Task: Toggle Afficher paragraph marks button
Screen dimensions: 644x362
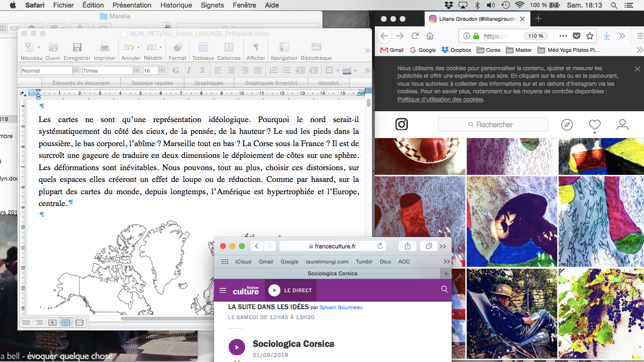Action: point(256,48)
